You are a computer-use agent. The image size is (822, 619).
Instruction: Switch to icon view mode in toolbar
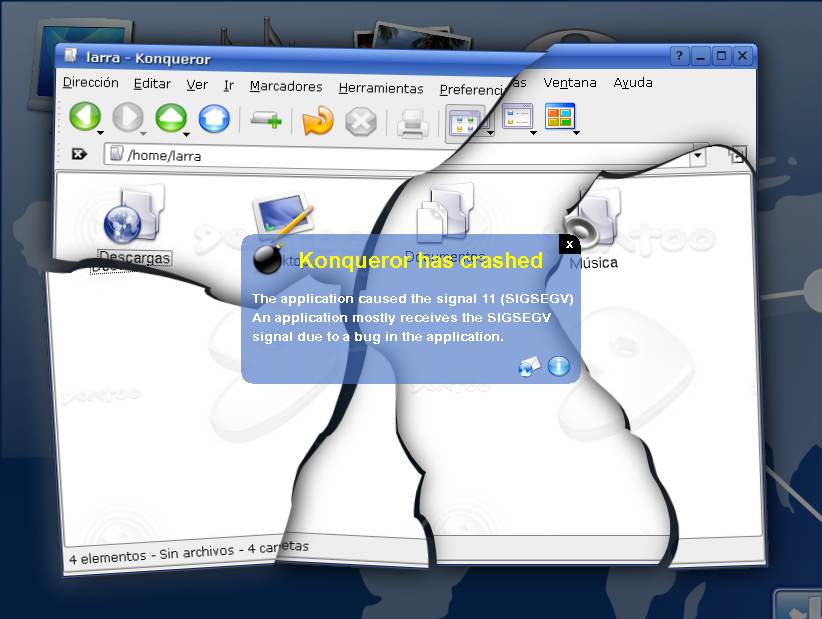pos(464,123)
